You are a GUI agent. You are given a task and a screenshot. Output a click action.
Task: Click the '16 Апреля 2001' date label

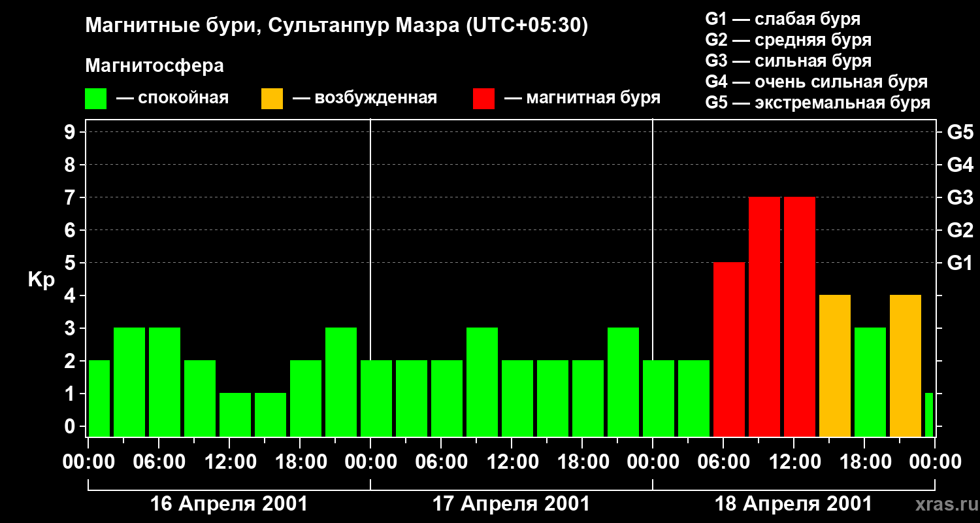point(229,504)
